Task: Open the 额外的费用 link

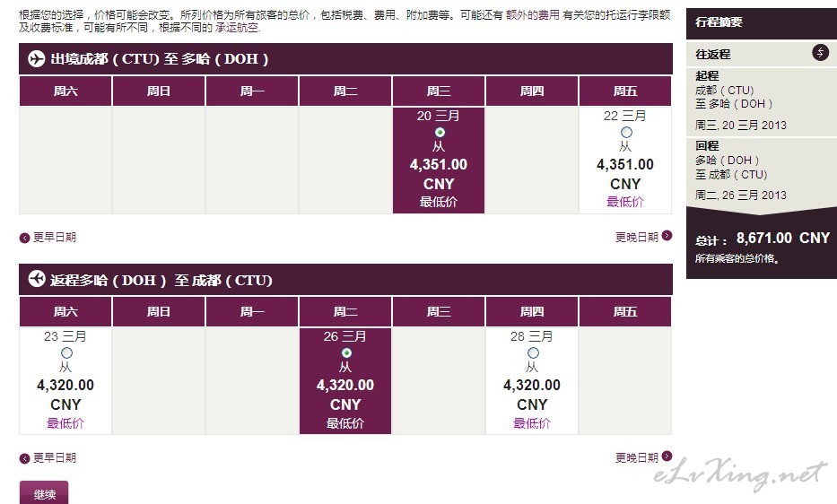Action: point(532,15)
